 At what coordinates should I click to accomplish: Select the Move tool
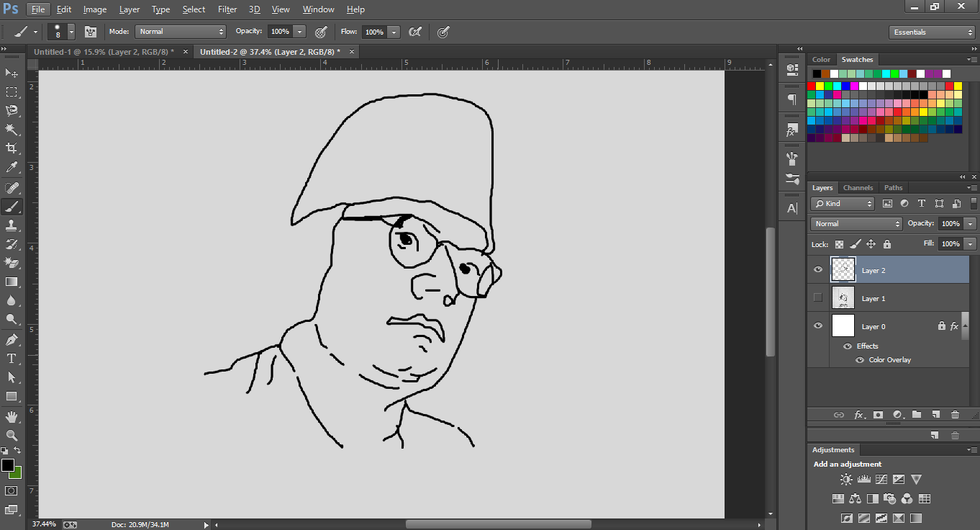[12, 73]
